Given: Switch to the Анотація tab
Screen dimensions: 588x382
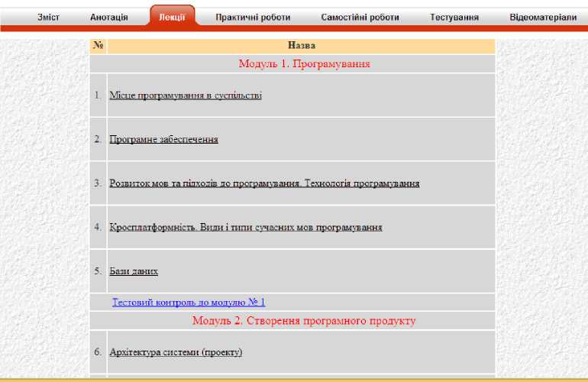Looking at the screenshot, I should click(108, 18).
